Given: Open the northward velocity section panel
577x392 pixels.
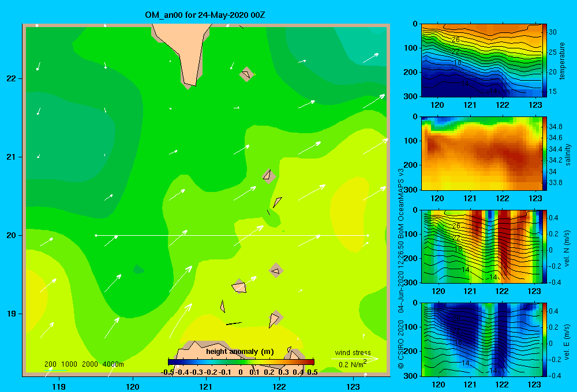Looking at the screenshot, I should click(x=481, y=246).
